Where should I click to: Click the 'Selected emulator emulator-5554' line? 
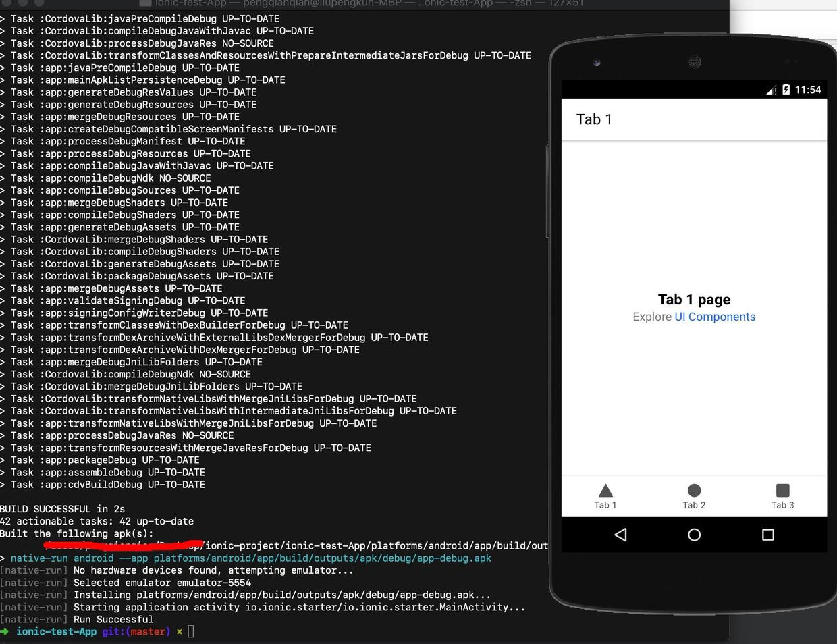[126, 583]
